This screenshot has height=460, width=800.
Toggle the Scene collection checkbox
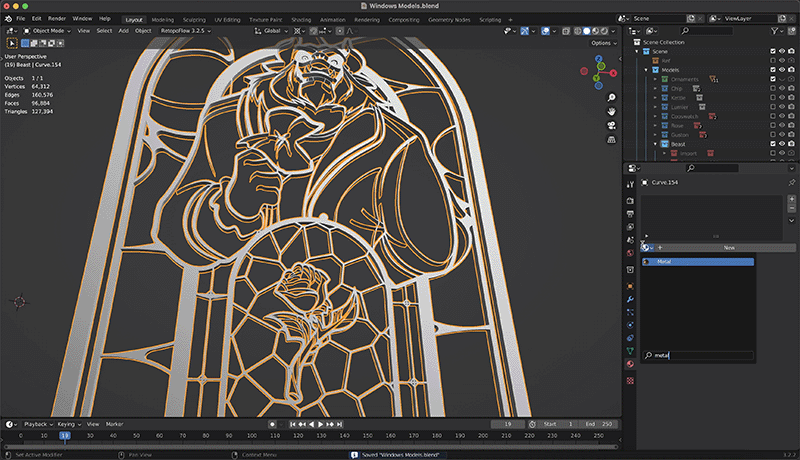point(772,51)
